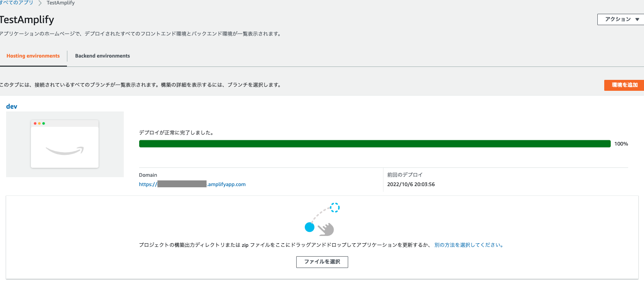Go to すべてのアプリ breadcrumb link
Viewport: 644px width, 285px height.
click(17, 3)
